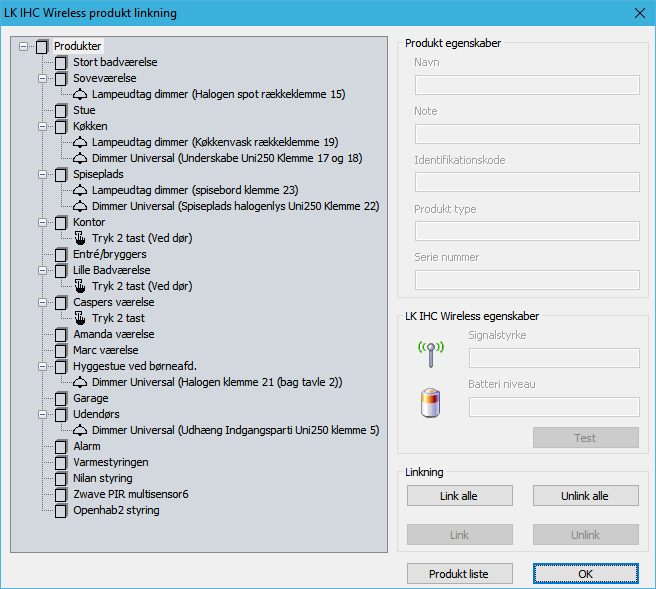
Task: Click the Produkt type field
Action: click(527, 231)
